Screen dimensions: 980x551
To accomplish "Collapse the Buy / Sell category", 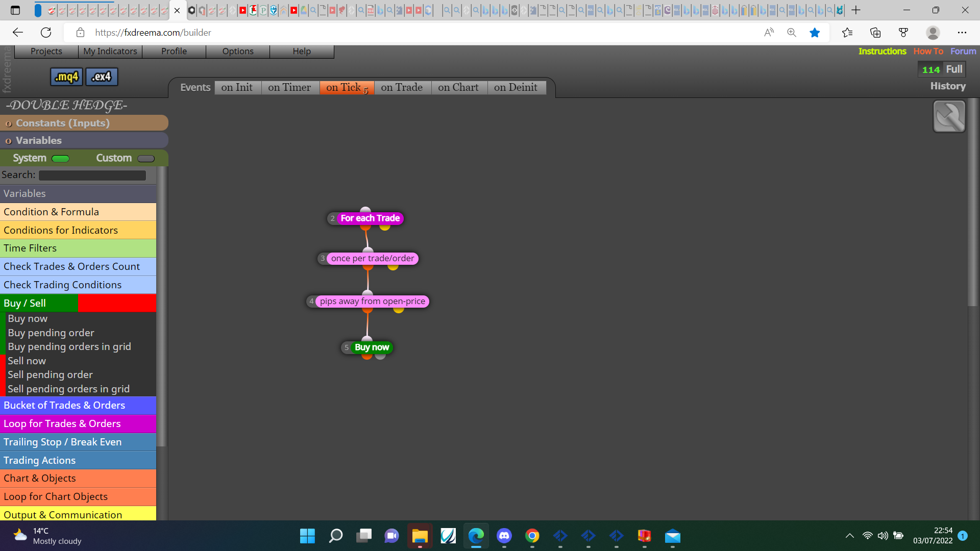I will tap(78, 303).
